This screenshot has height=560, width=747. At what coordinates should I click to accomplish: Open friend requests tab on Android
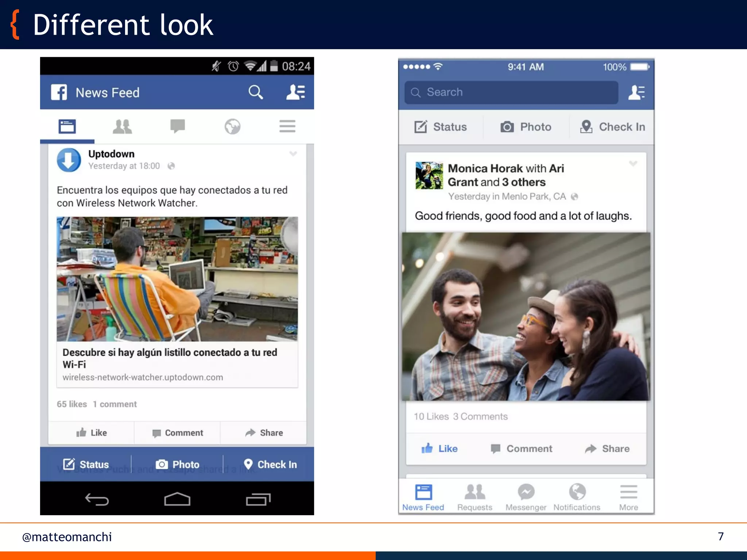pyautogui.click(x=122, y=127)
